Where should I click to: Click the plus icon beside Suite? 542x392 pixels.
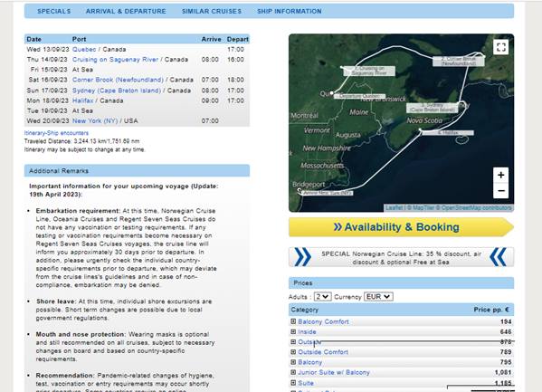pyautogui.click(x=293, y=383)
